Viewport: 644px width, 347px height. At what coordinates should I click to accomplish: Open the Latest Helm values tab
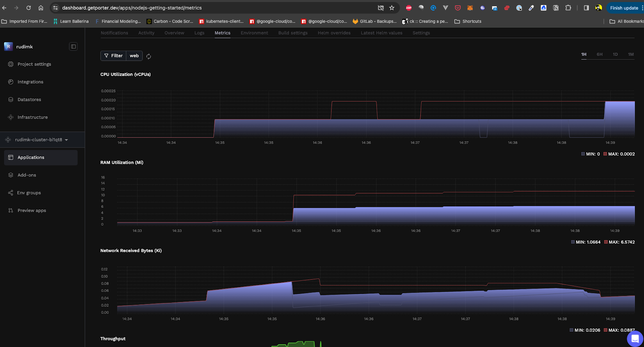point(382,33)
